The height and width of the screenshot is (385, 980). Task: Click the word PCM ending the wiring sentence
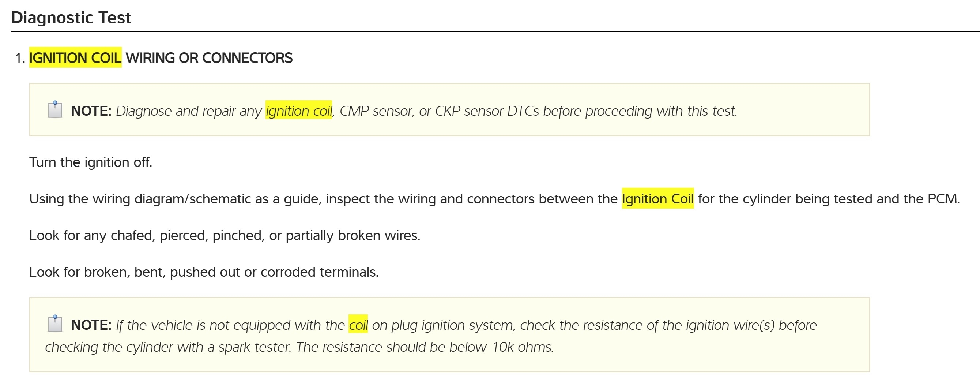[x=943, y=199]
